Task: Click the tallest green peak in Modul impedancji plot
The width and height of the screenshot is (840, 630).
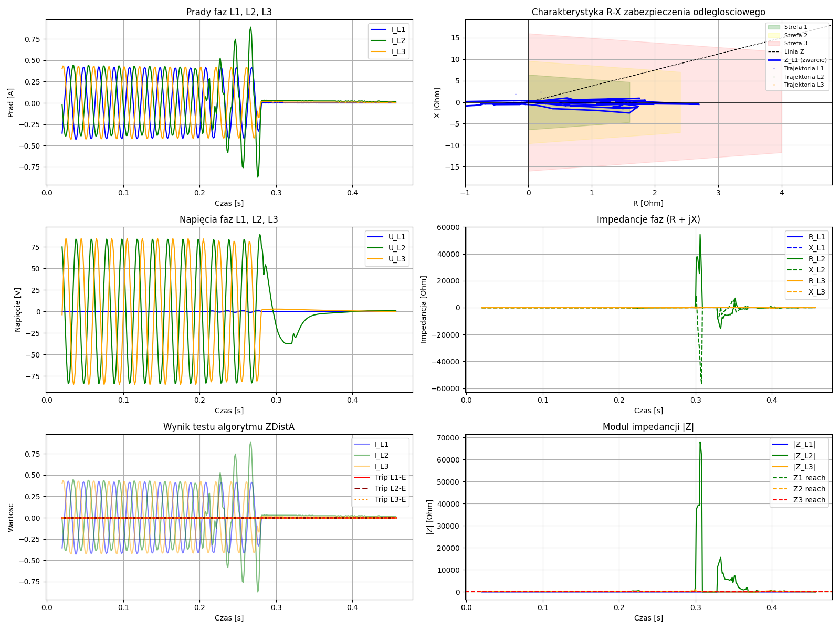Action: (x=700, y=443)
